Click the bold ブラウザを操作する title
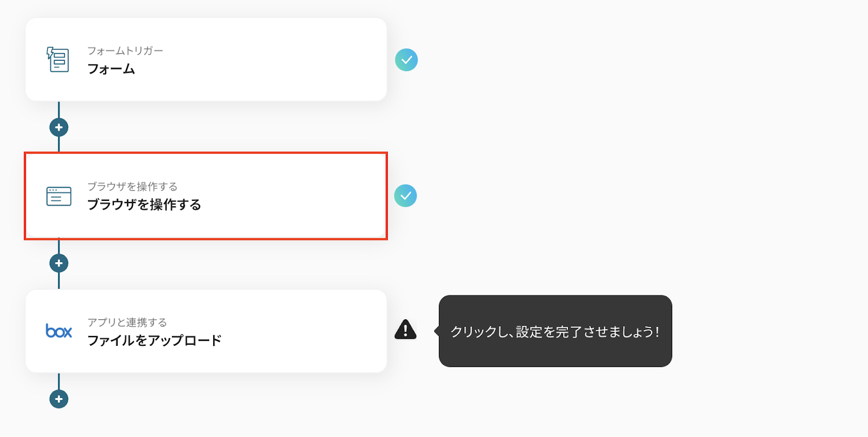868x437 pixels. pyautogui.click(x=144, y=205)
